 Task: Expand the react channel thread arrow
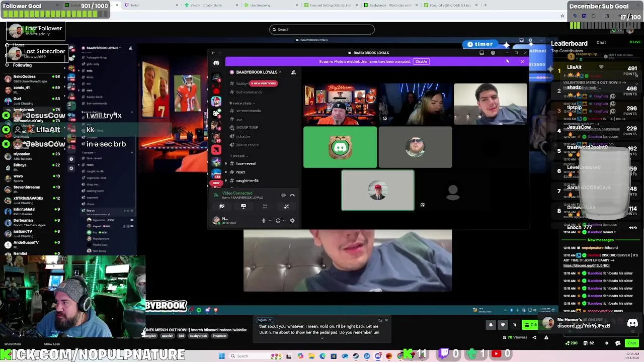point(226,172)
